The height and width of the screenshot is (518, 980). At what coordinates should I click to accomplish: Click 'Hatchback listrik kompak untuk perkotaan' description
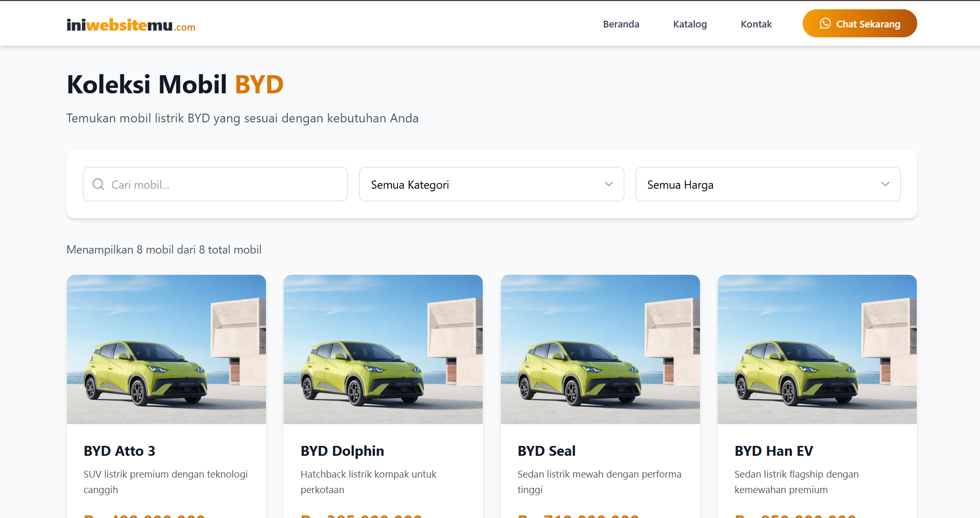tap(369, 482)
